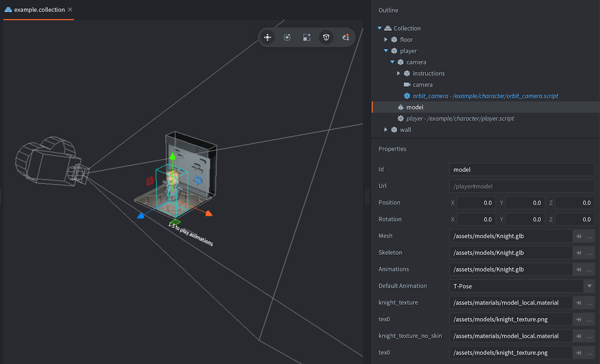Select the Scale tool in viewport toolbar

click(x=307, y=37)
